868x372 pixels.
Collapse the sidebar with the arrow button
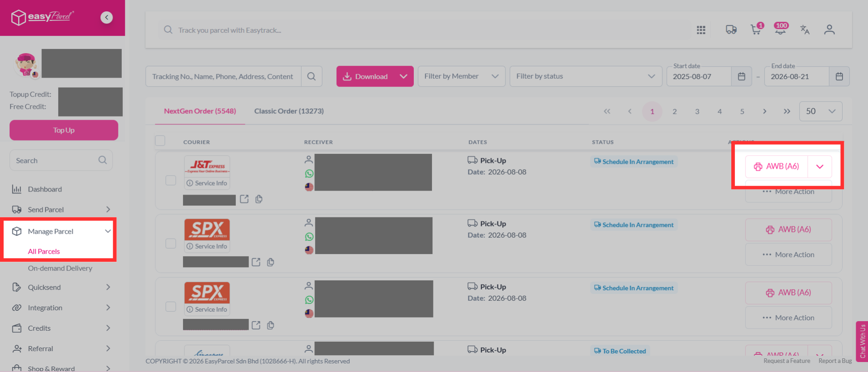tap(106, 17)
